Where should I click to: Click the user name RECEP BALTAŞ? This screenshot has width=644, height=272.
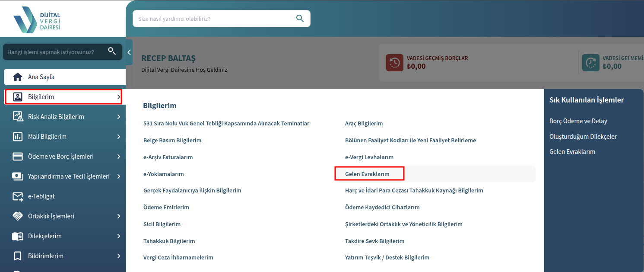168,58
